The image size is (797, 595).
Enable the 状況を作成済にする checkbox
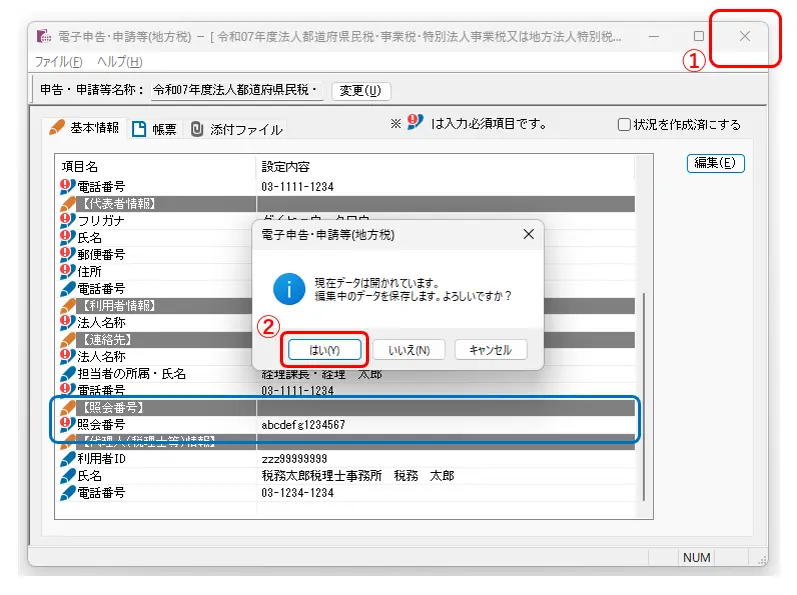624,125
